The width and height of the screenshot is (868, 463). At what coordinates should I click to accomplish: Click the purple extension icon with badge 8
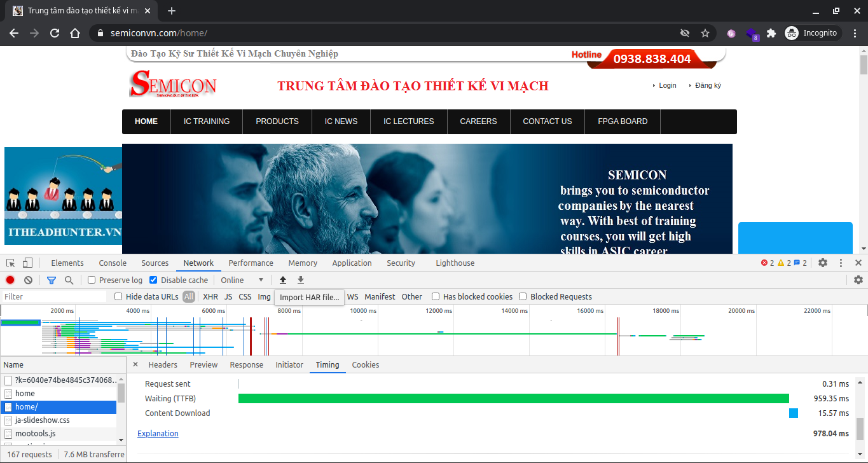tap(752, 34)
